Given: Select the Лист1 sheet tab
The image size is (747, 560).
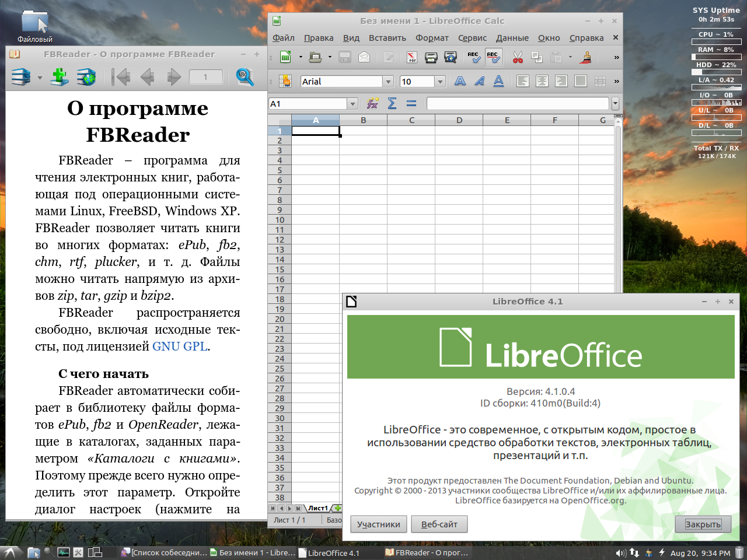Looking at the screenshot, I should (318, 508).
